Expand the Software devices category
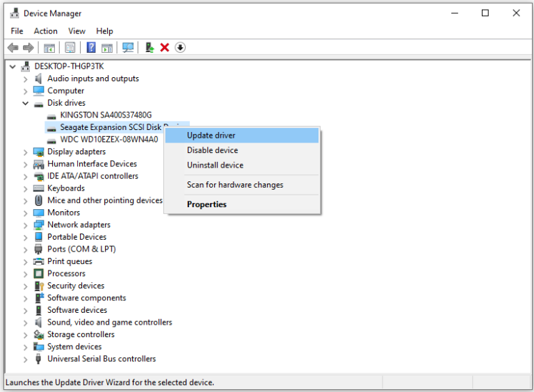The image size is (534, 392). click(26, 311)
